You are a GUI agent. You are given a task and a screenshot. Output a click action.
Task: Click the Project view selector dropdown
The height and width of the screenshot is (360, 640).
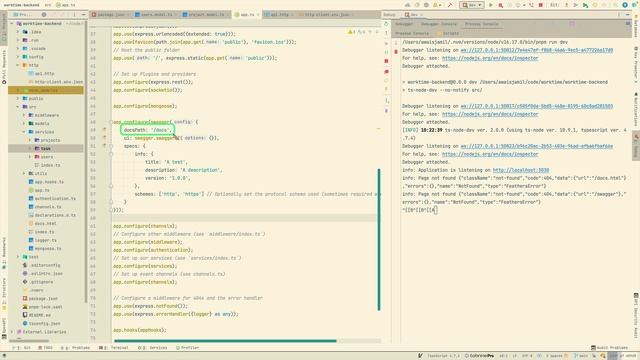point(24,14)
